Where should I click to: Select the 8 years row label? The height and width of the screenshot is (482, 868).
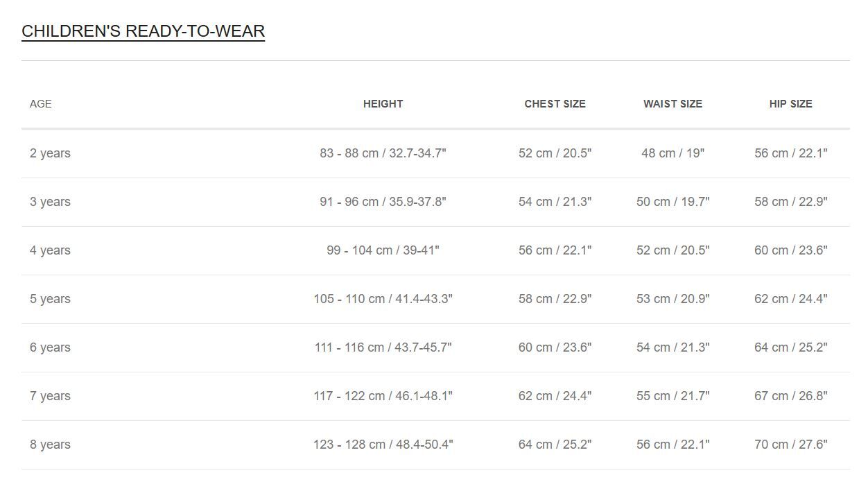click(50, 445)
